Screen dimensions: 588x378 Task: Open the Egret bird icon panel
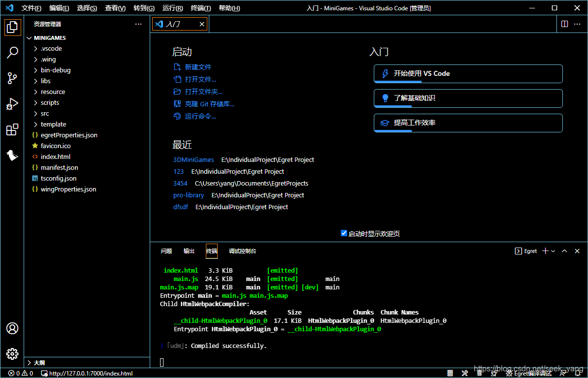(12, 155)
